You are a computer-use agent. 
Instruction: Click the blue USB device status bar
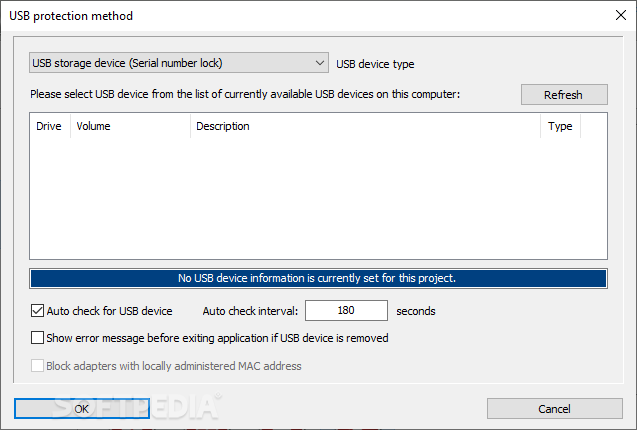(x=318, y=278)
